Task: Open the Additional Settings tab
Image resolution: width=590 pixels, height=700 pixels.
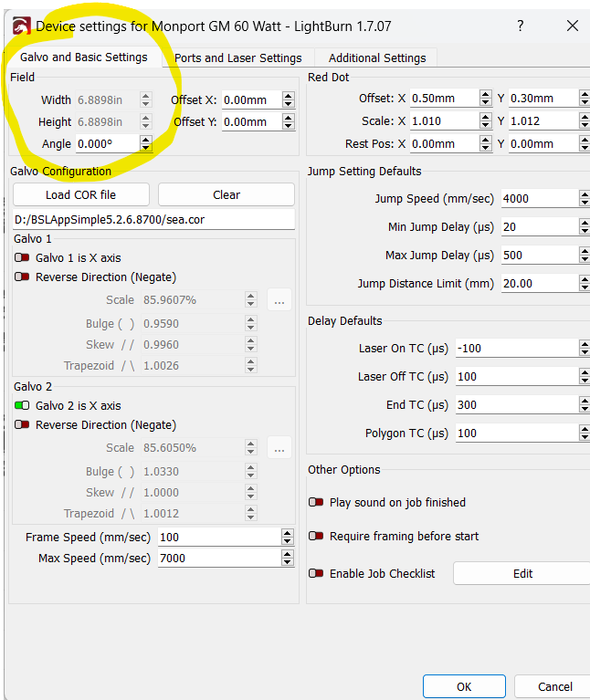Action: pos(377,58)
